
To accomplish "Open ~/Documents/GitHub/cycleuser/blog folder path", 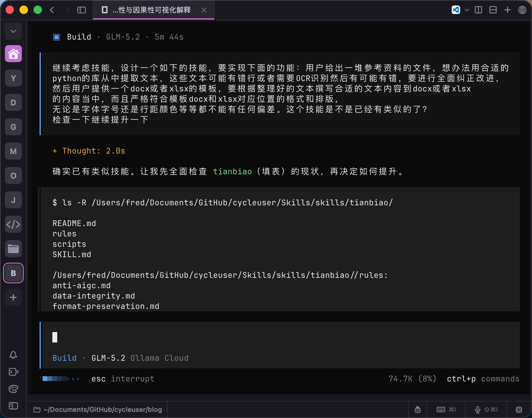I will [97, 409].
